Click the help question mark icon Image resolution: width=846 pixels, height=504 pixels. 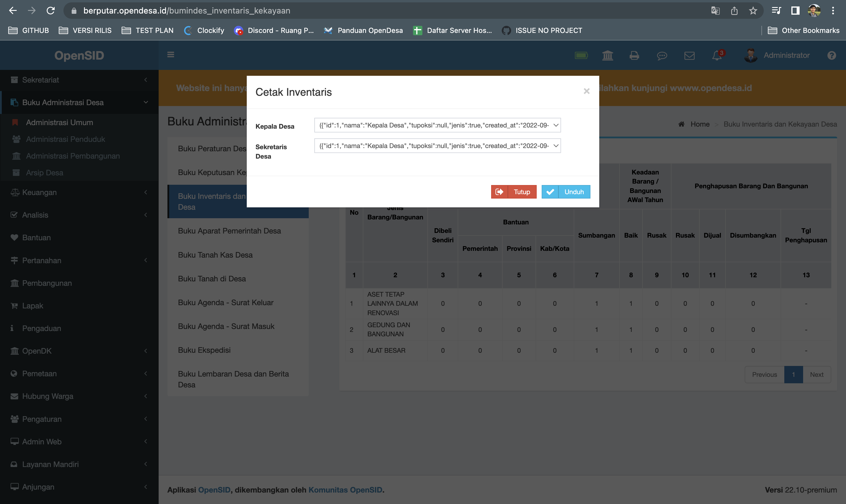[x=831, y=55]
